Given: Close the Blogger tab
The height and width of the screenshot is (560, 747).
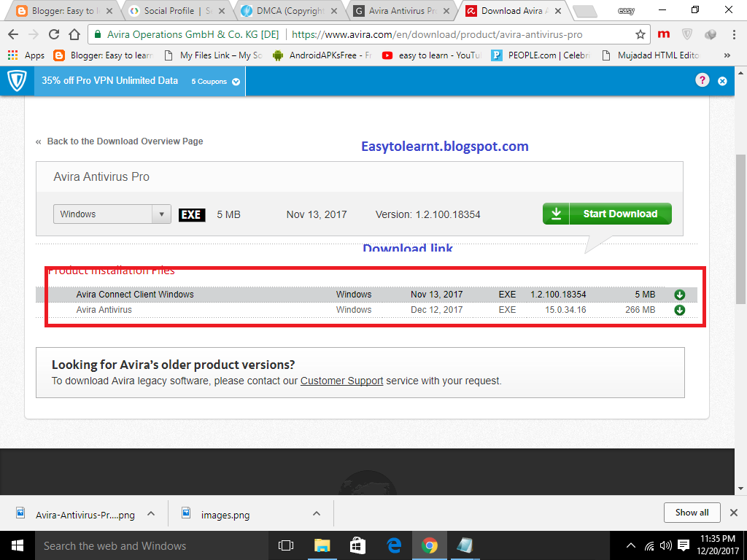Looking at the screenshot, I should point(109,10).
